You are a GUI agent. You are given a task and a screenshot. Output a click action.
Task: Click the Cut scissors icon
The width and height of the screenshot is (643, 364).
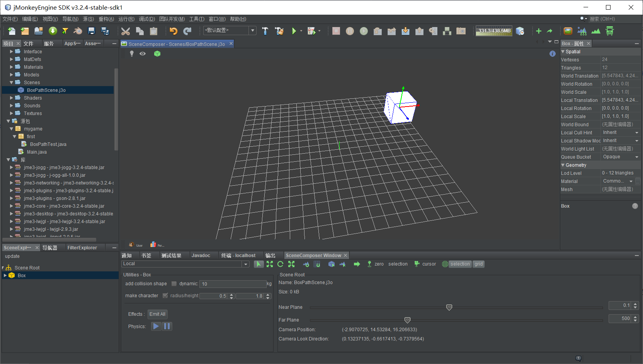pos(126,31)
